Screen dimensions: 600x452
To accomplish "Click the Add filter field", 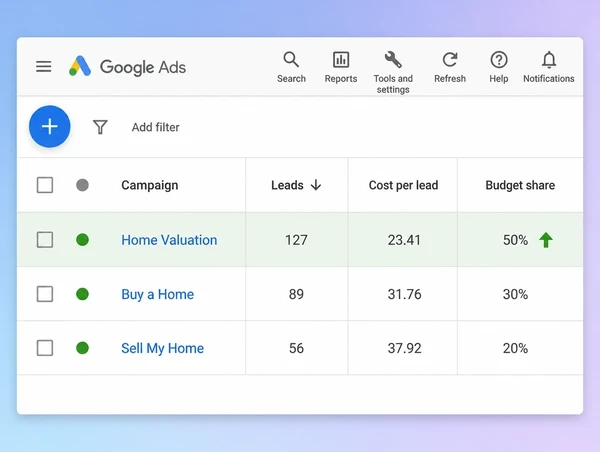I will (x=155, y=127).
